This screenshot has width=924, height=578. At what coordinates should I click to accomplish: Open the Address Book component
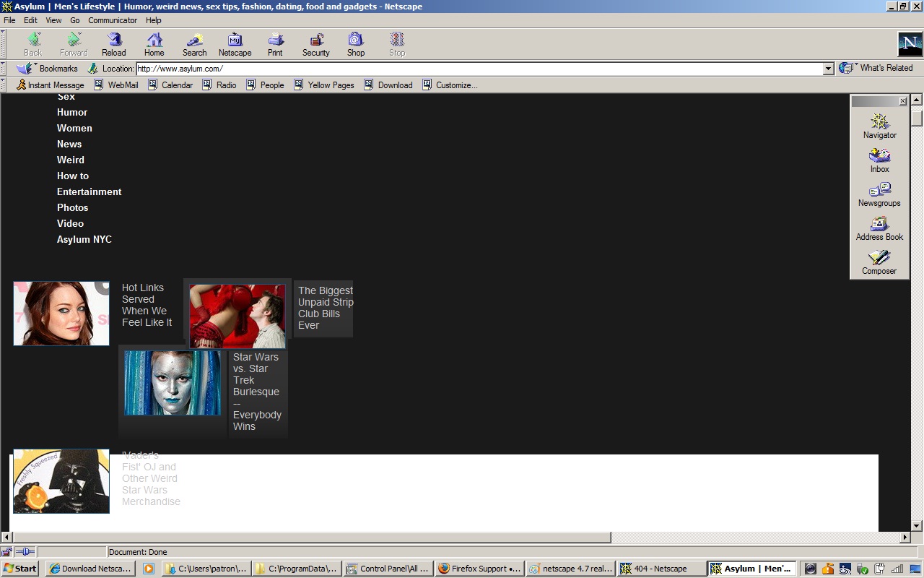[879, 228]
